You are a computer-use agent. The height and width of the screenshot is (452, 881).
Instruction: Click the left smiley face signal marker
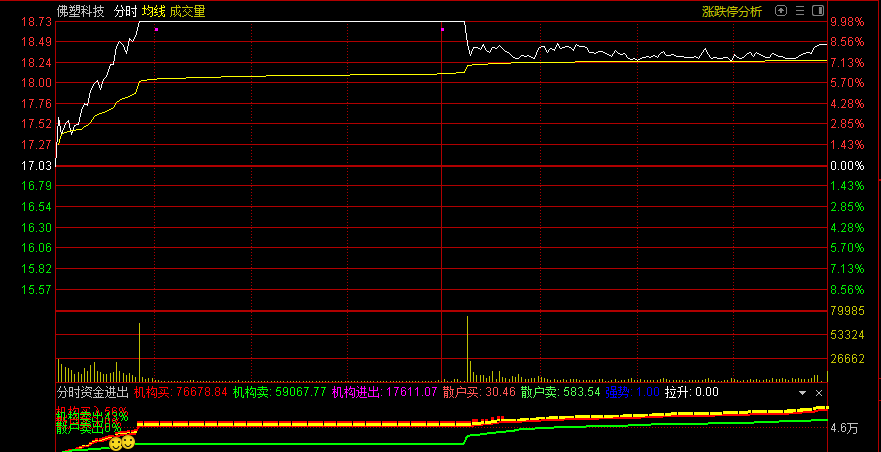pos(116,441)
